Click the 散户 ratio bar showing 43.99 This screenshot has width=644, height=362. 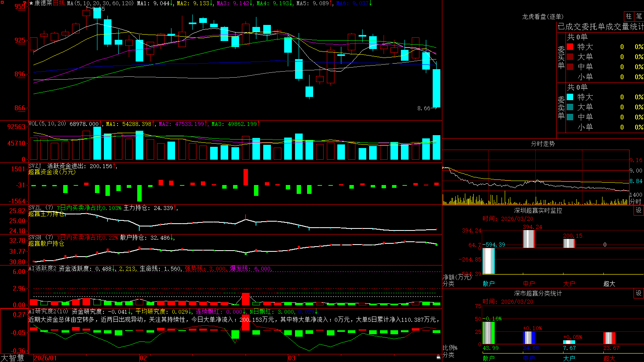pos(488,333)
